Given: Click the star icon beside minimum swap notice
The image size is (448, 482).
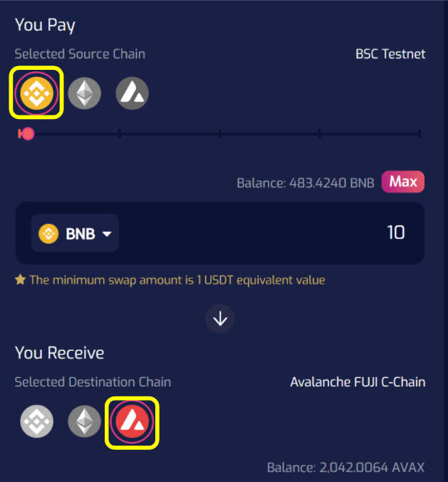Looking at the screenshot, I should [21, 280].
